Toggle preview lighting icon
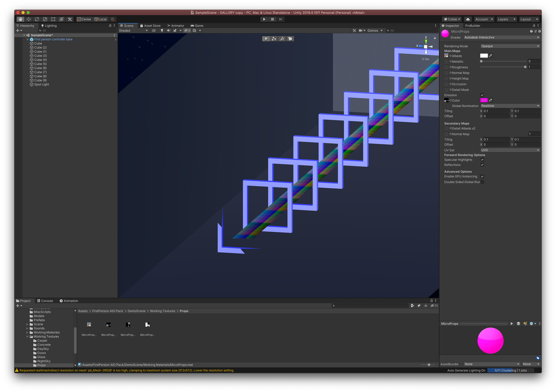 click(x=525, y=324)
